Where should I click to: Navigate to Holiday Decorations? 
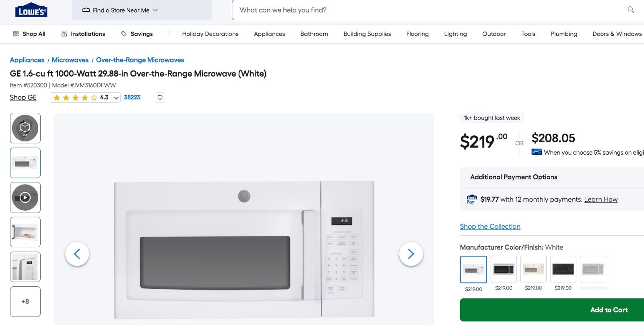coord(211,34)
